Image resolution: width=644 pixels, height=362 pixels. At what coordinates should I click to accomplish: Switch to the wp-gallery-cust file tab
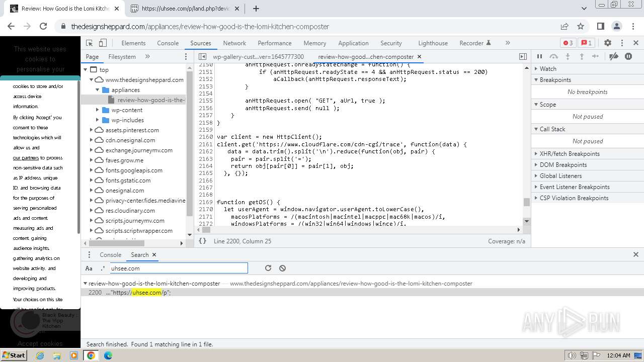tap(258, 57)
